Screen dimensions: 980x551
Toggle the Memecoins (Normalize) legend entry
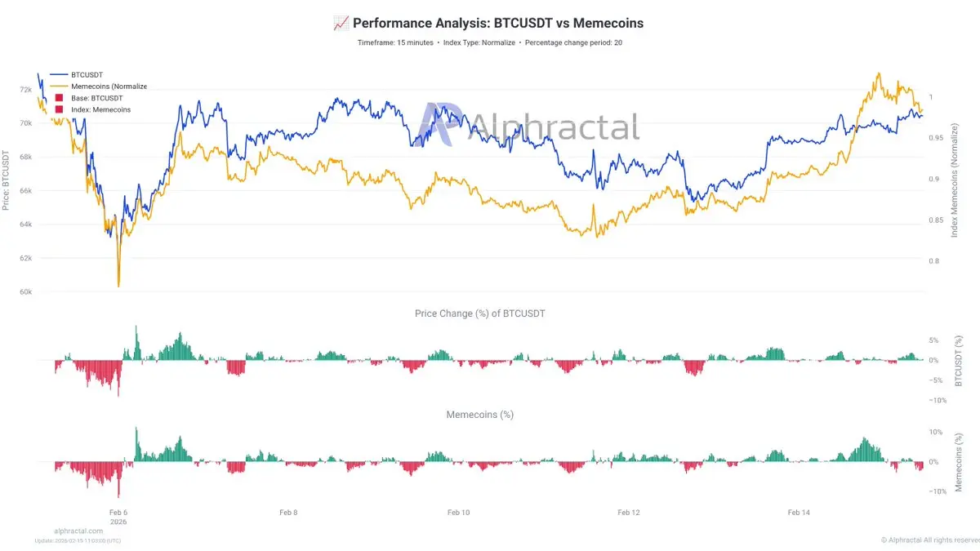pos(99,86)
